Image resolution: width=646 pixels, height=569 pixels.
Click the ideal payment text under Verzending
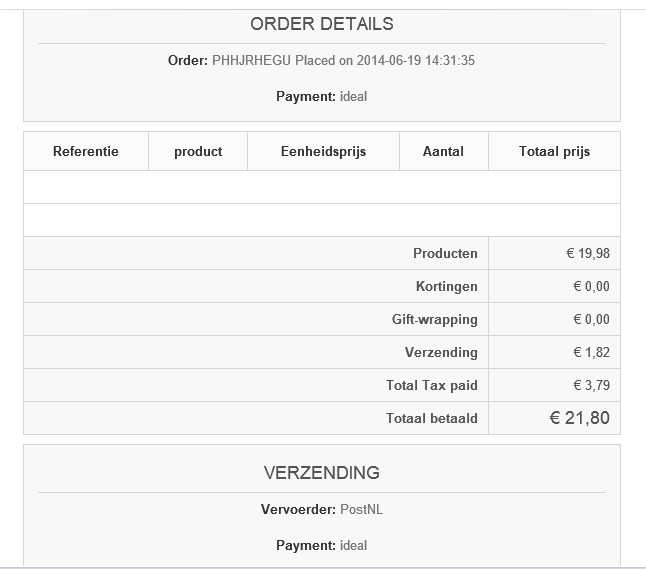353,546
